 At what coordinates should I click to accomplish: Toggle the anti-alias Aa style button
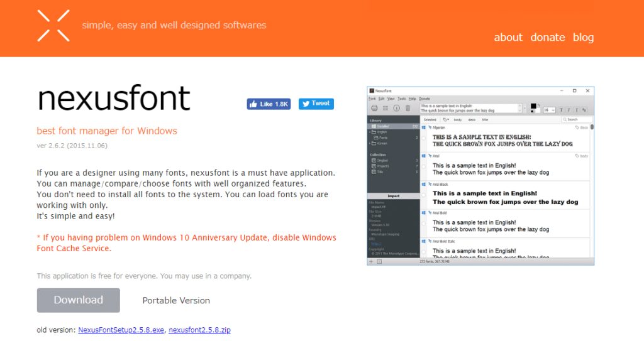click(x=584, y=110)
